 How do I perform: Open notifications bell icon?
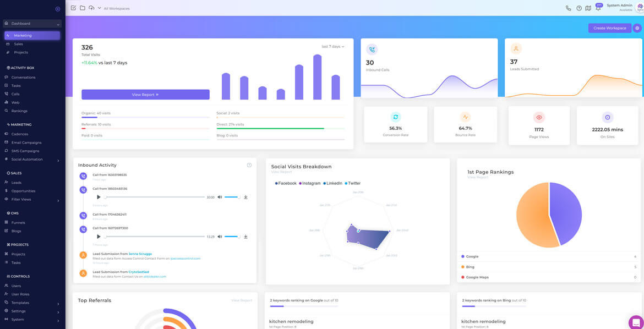click(x=598, y=8)
